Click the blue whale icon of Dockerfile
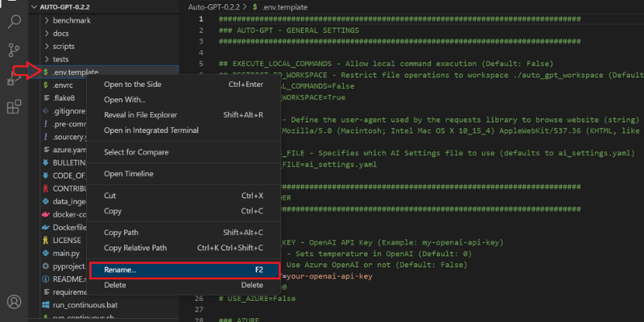Image resolution: width=644 pixels, height=322 pixels. 46,228
